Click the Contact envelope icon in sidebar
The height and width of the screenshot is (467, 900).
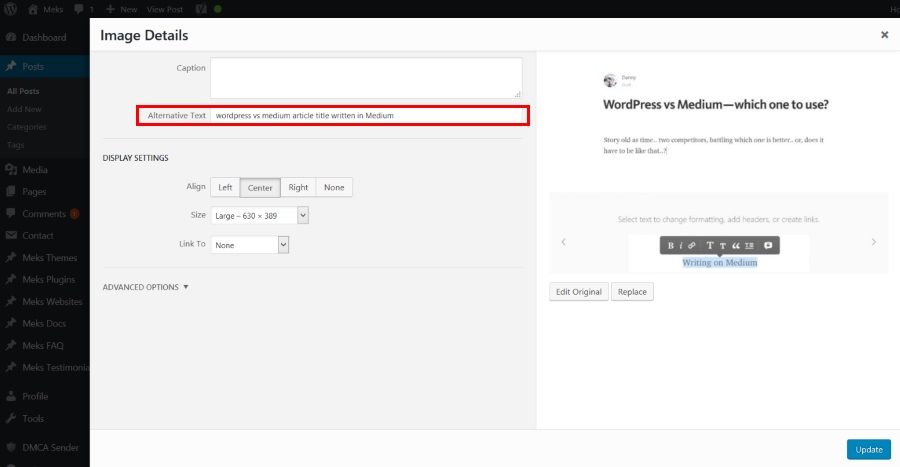coord(10,236)
